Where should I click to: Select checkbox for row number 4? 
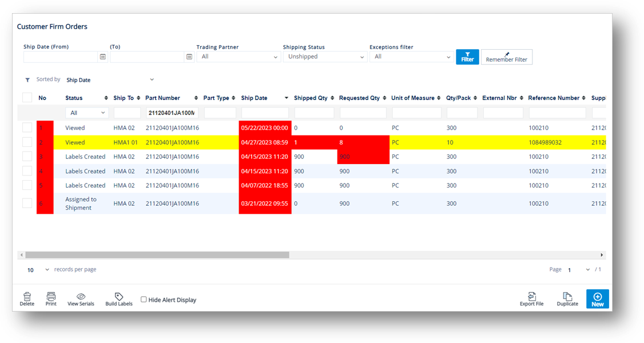[x=27, y=171]
